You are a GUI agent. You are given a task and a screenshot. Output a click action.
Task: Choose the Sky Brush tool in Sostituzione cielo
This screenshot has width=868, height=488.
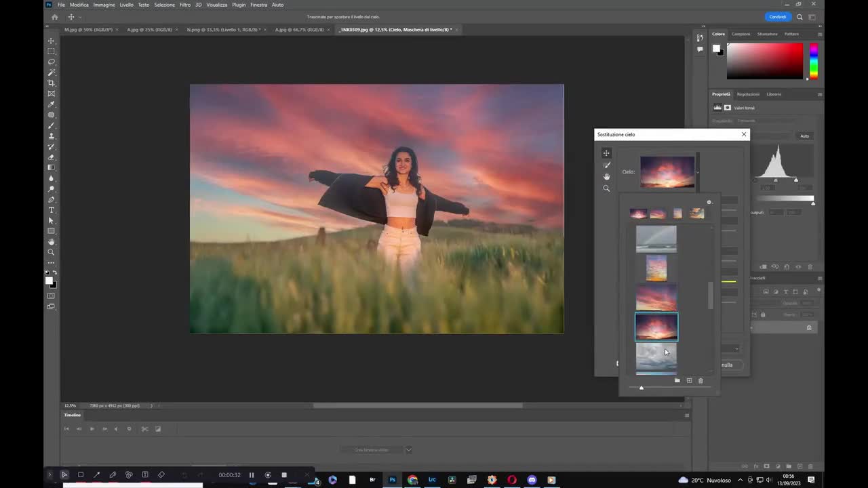click(x=606, y=165)
